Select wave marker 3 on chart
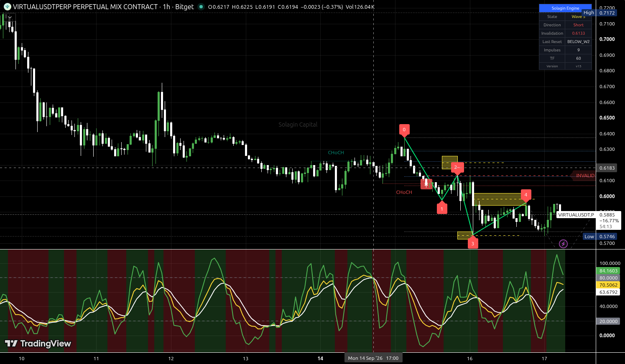 point(473,243)
